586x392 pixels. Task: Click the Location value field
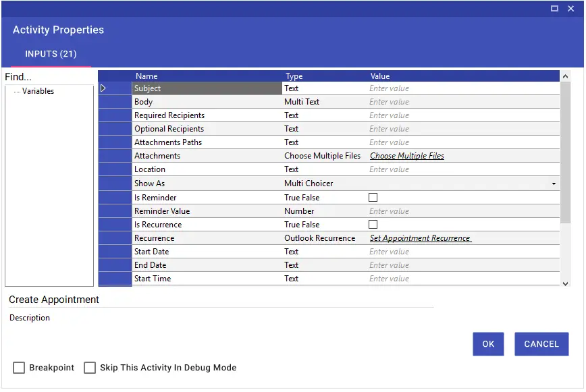point(463,169)
